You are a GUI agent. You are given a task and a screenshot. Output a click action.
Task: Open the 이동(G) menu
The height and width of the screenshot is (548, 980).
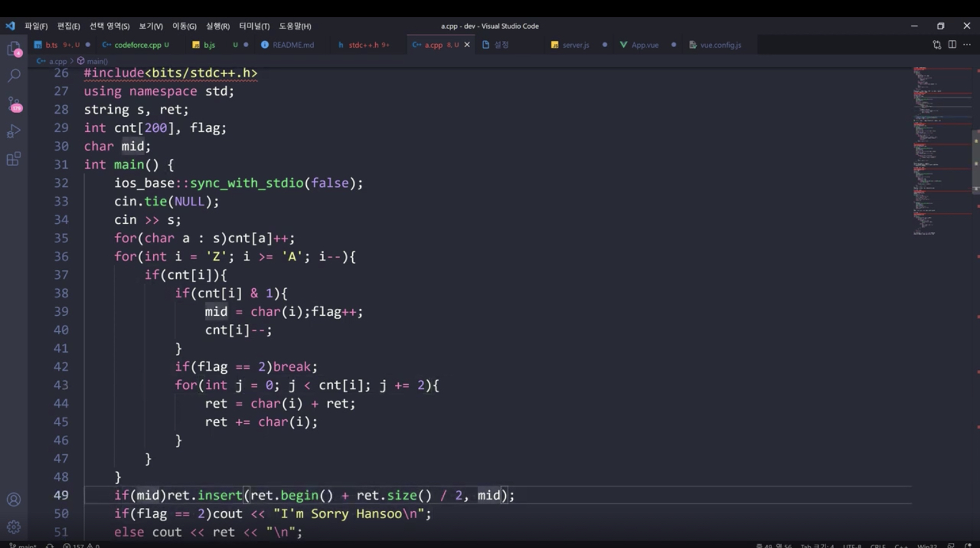click(184, 26)
